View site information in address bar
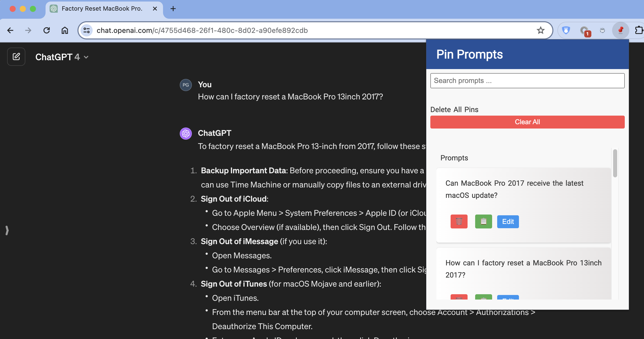This screenshot has height=339, width=644. 87,30
